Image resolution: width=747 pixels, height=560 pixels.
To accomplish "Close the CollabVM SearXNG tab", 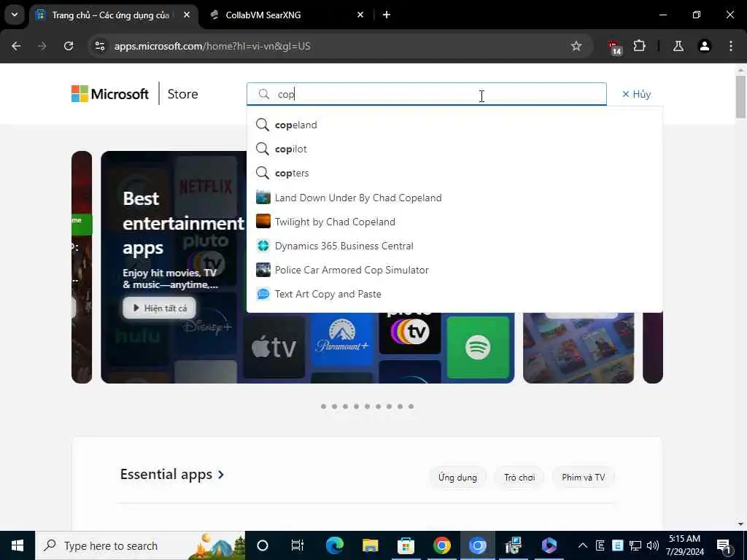I will point(360,15).
